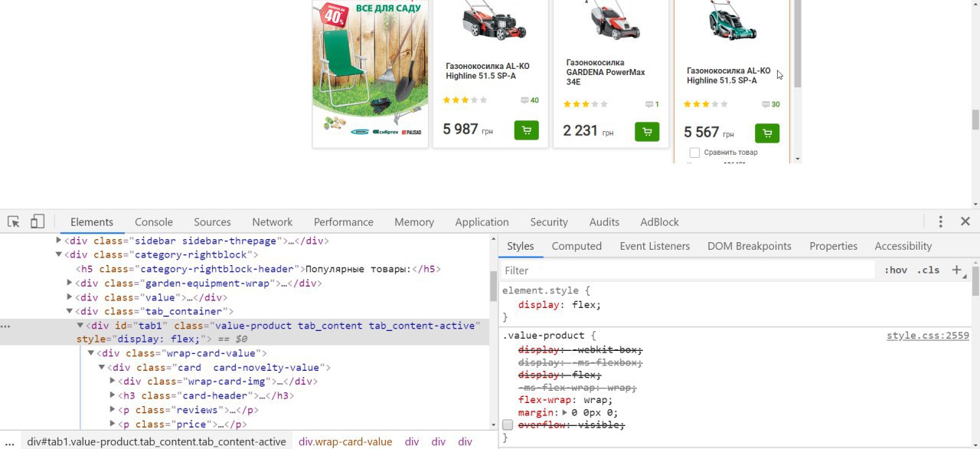This screenshot has width=980, height=449.
Task: Select the Event Listeners sub-tab
Action: click(x=655, y=246)
